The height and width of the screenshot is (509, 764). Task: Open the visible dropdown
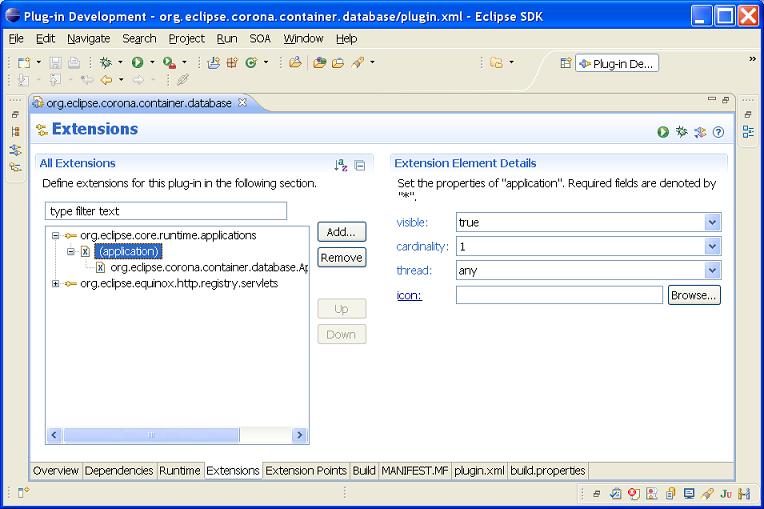point(712,223)
